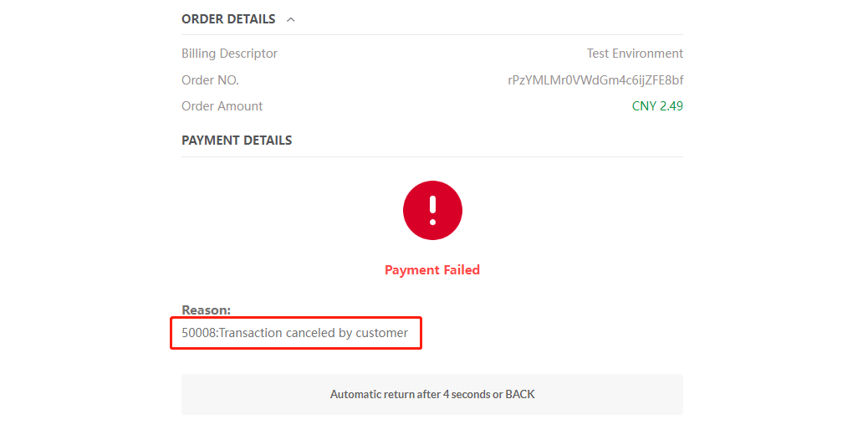Collapse the ORDER DETAILS section chevron
This screenshot has width=868, height=440.
[x=290, y=19]
